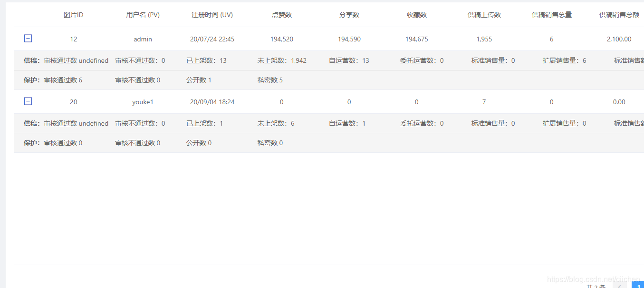Click the 供稿上传数 column header

pyautogui.click(x=484, y=15)
